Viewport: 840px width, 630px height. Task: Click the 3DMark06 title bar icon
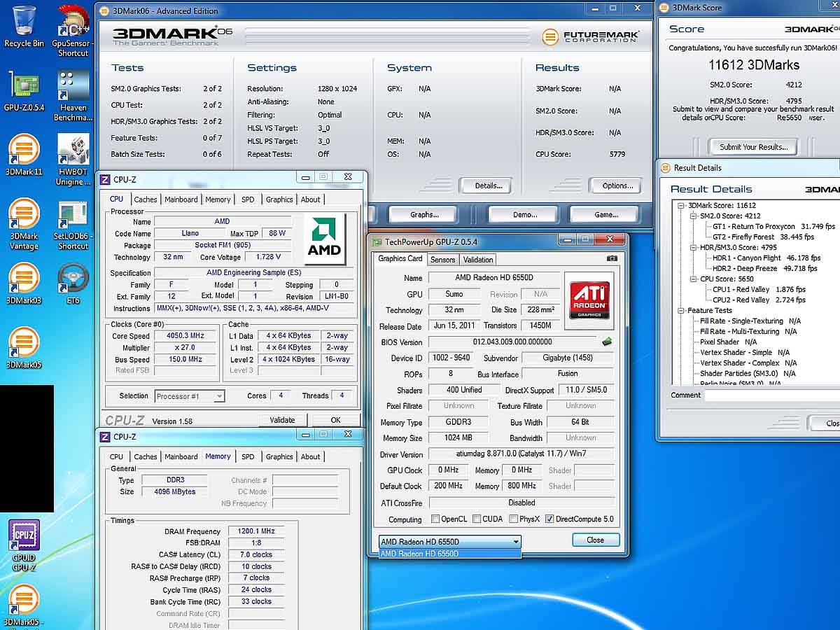coord(104,10)
